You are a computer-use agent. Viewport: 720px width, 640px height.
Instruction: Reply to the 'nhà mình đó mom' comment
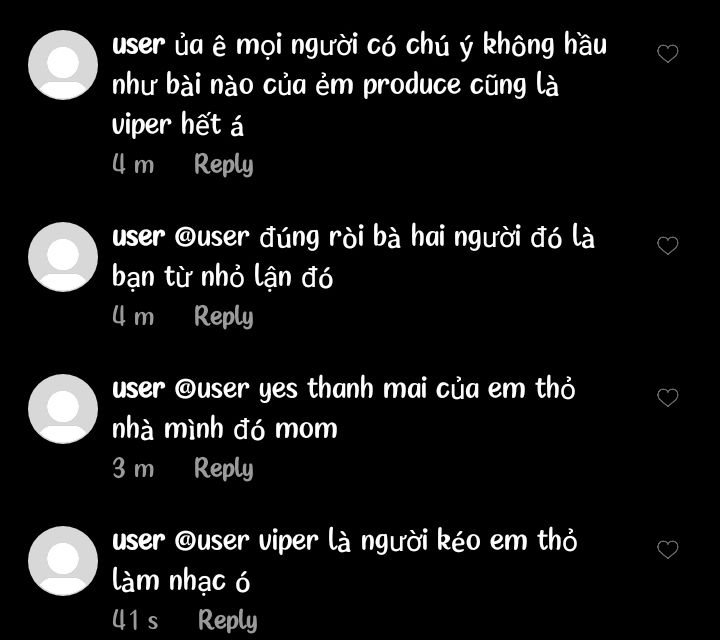coord(224,468)
